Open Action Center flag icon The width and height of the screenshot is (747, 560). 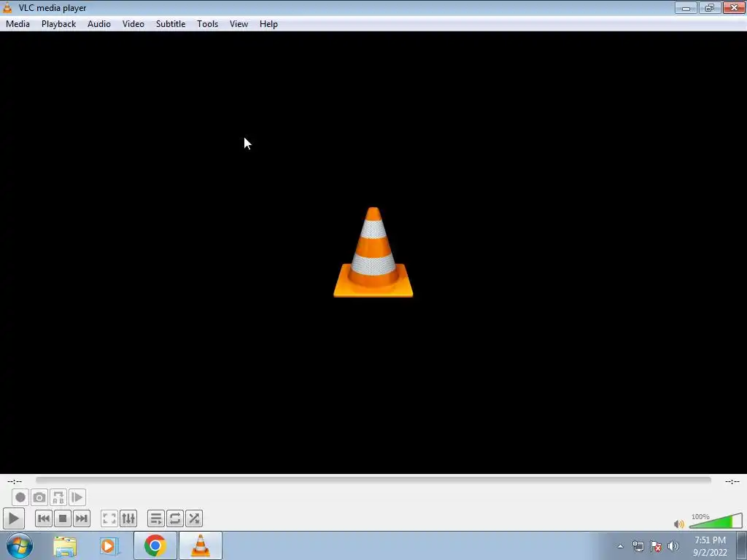656,546
